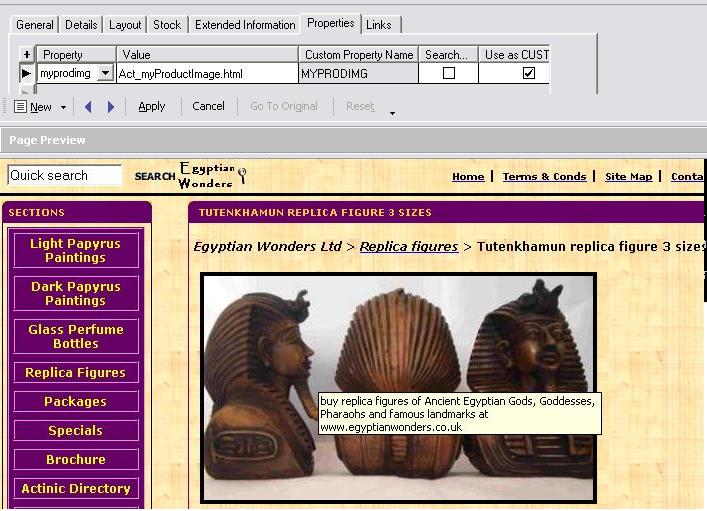
Task: Open Dark Papyrus Paintings section
Action: coord(76,293)
